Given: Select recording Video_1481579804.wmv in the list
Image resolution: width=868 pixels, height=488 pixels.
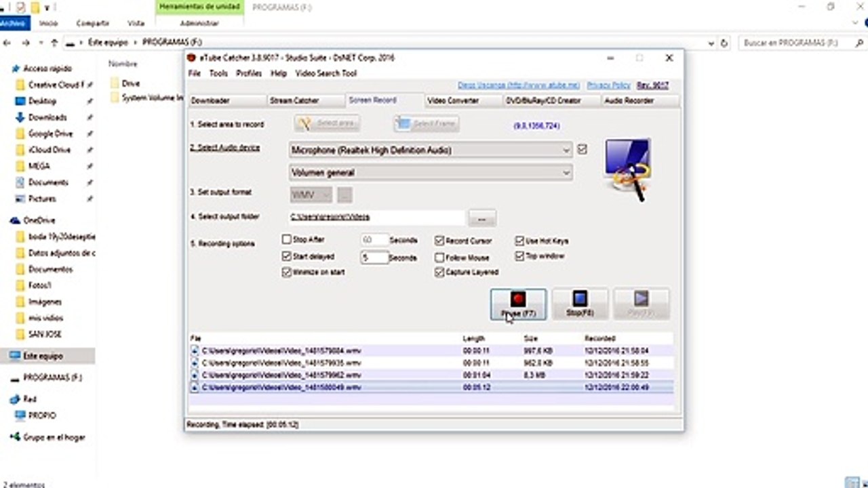Looking at the screenshot, I should (x=431, y=351).
